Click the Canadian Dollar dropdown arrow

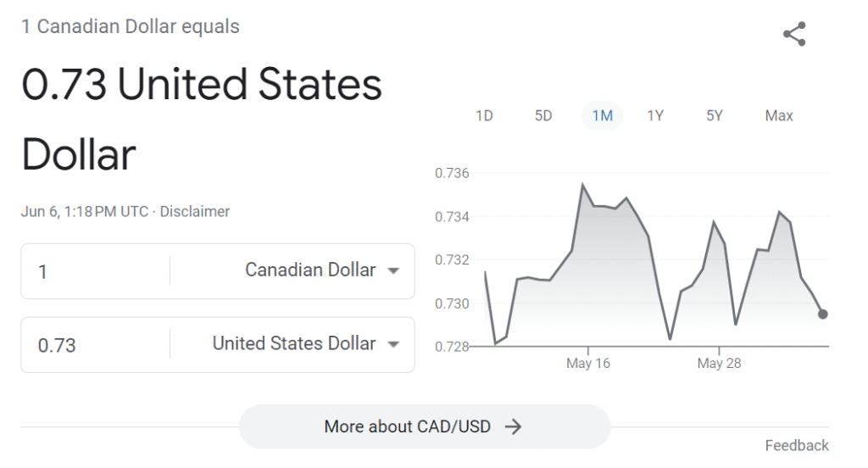[392, 271]
